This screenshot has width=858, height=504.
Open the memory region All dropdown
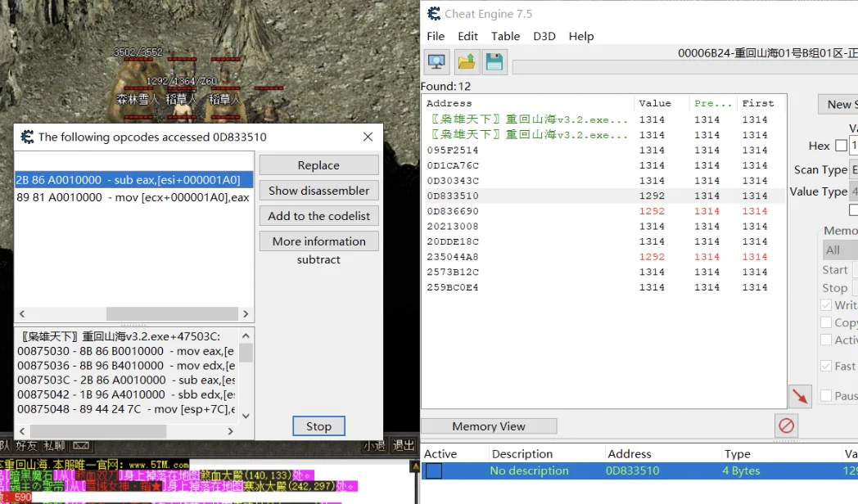841,250
